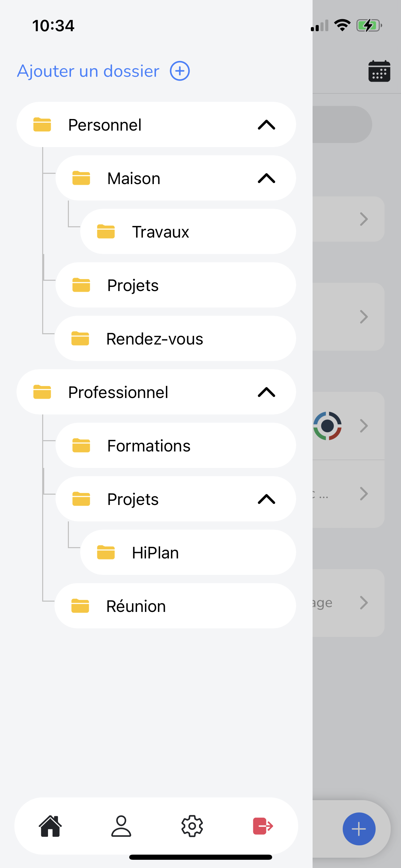Collapse the Personnel folder chevron
The height and width of the screenshot is (868, 401).
[267, 125]
